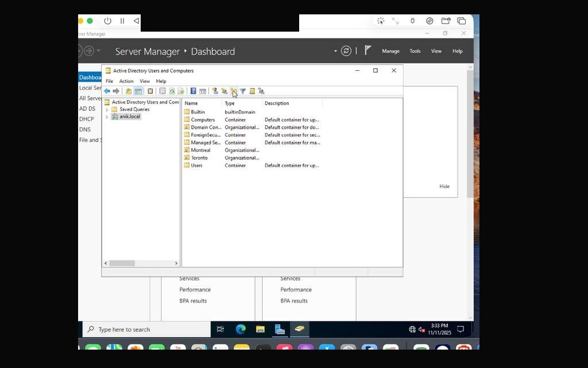Expand the Saved Queries tree node

(107, 110)
